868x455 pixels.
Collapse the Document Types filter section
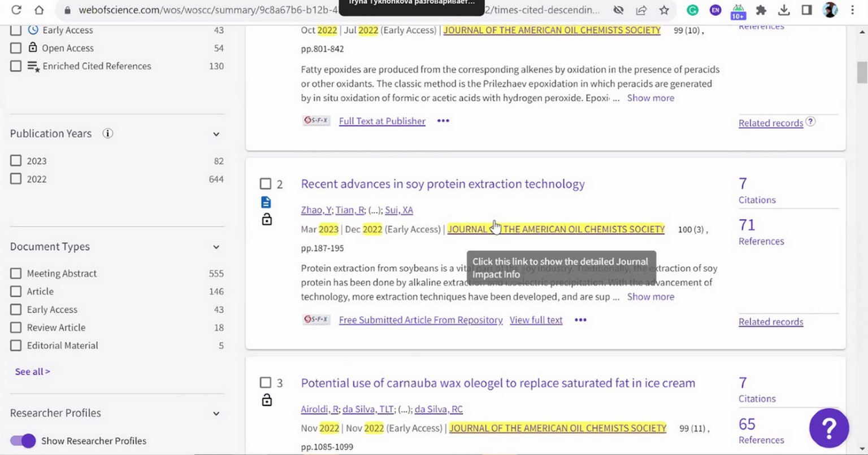216,247
